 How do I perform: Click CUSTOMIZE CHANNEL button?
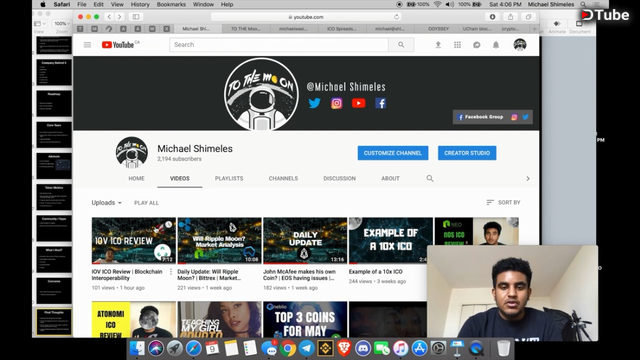pos(393,153)
